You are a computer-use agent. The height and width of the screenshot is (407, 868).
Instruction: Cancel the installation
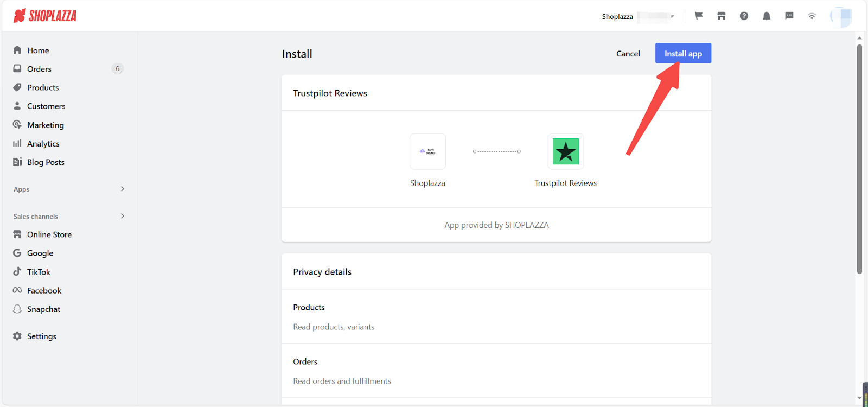(x=628, y=53)
